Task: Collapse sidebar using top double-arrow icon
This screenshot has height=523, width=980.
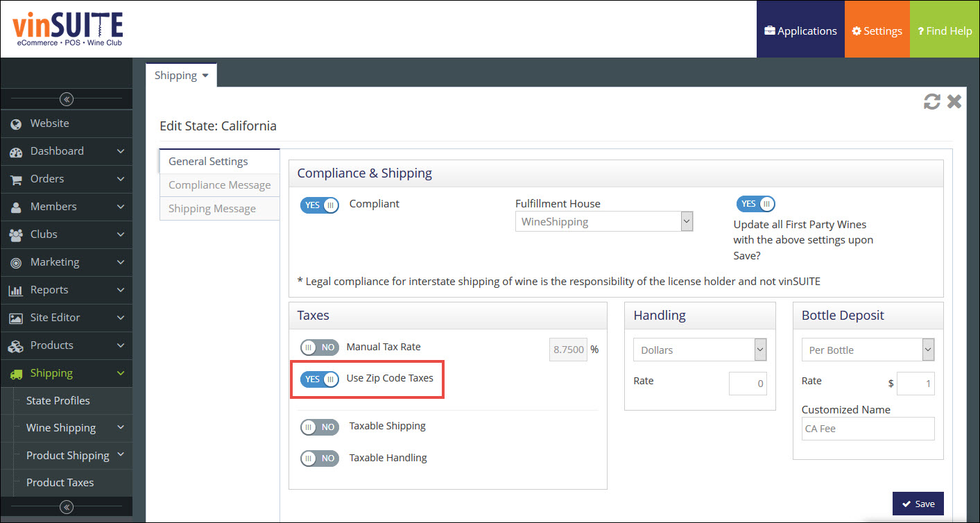Action: pos(67,99)
